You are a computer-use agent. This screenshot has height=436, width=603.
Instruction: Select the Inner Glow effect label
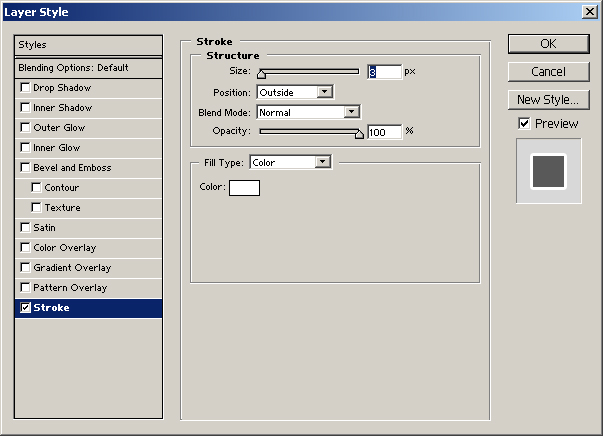tap(57, 148)
